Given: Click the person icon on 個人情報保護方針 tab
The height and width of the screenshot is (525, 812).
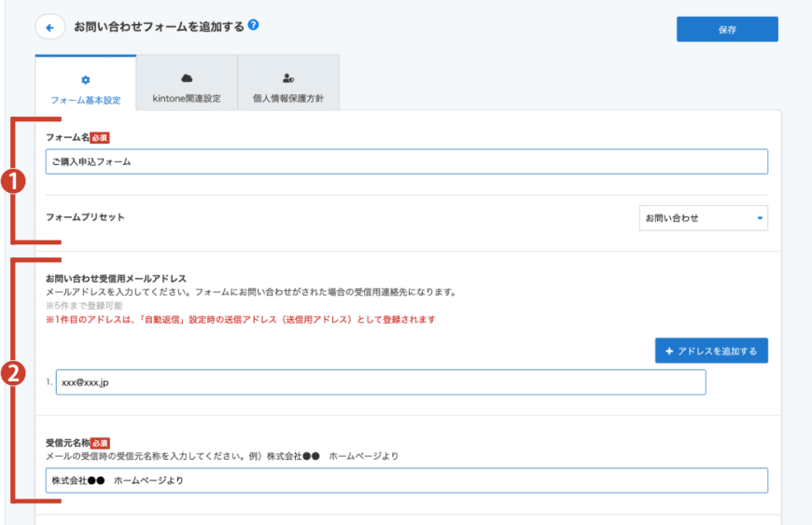Looking at the screenshot, I should (288, 78).
